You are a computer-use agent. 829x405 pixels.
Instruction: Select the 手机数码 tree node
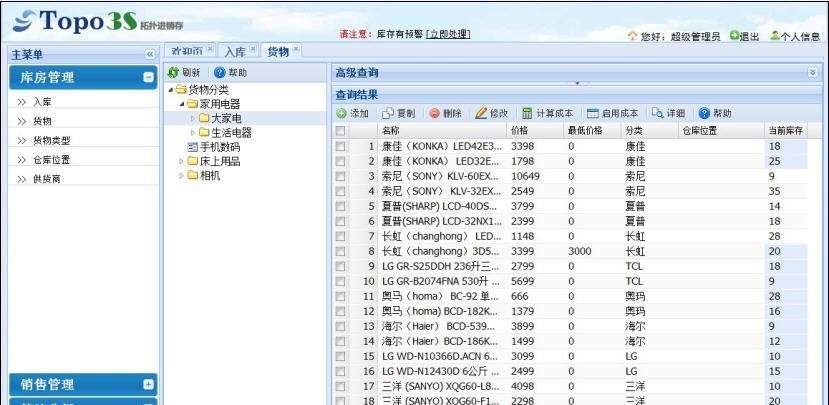tap(214, 147)
